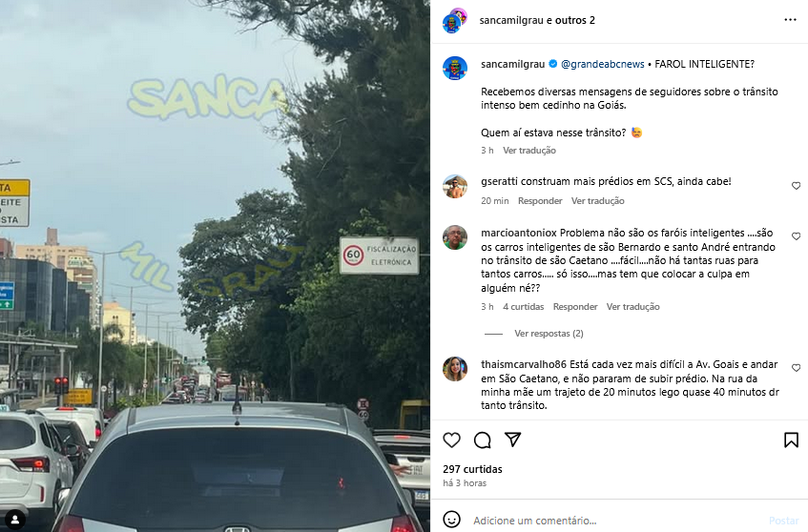This screenshot has height=532, width=808.
Task: Like the post with the heart icon
Action: pos(451,440)
